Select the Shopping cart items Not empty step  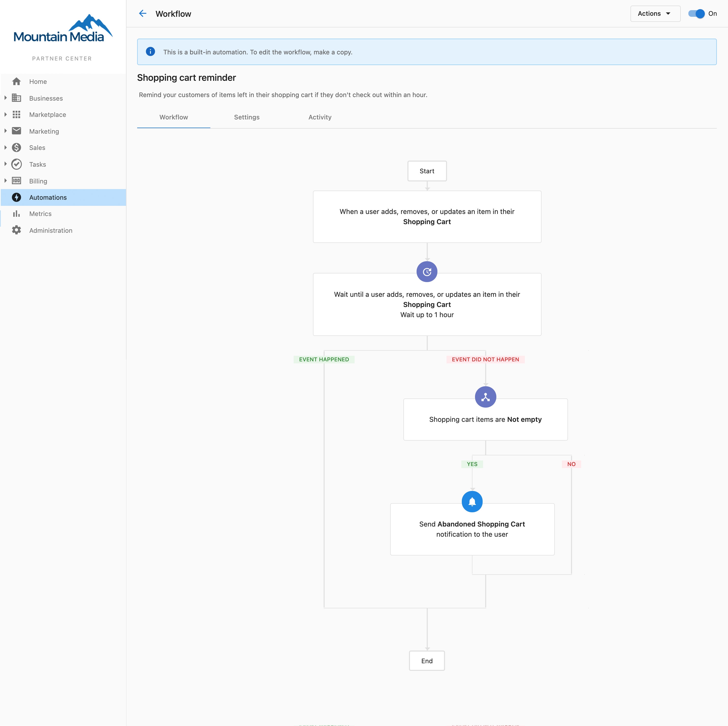tap(485, 420)
